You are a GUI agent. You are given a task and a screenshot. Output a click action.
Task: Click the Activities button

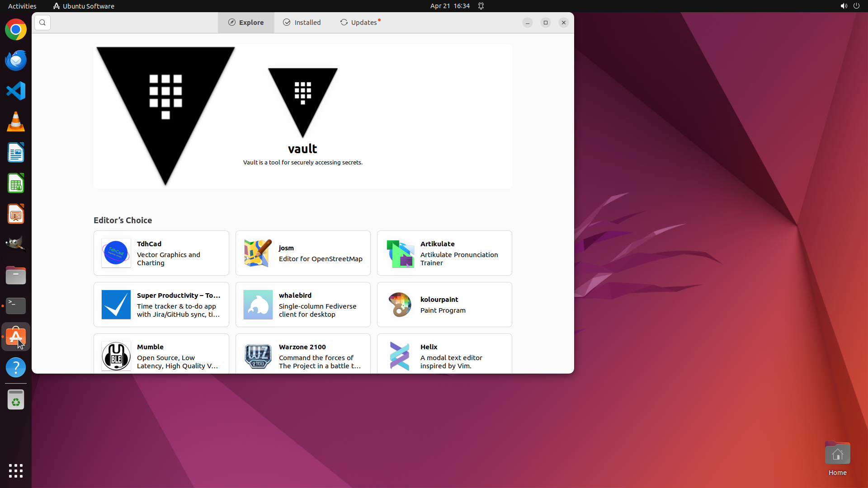22,6
